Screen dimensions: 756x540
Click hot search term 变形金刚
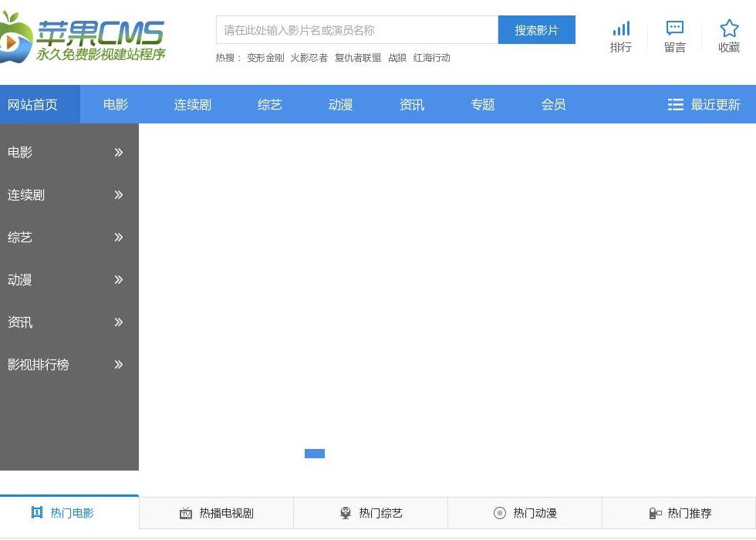(265, 58)
